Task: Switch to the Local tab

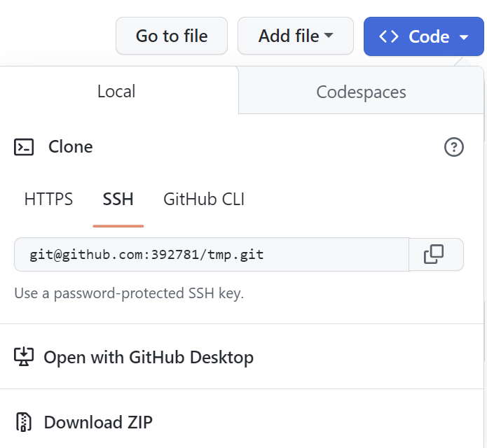Action: pos(116,91)
